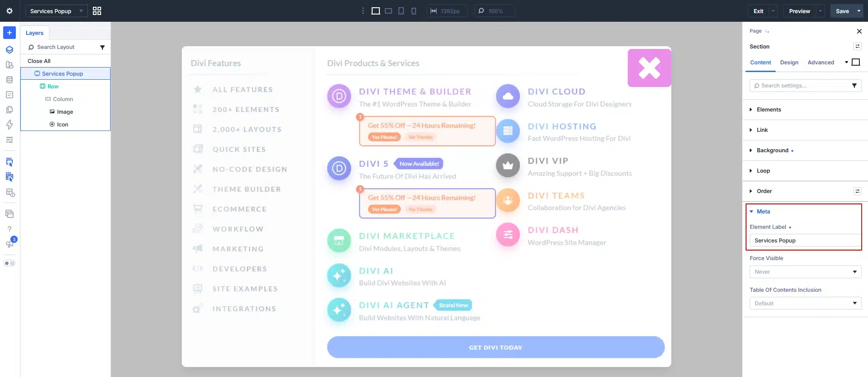868x377 pixels.
Task: Open the three-dot options in top bar
Action: (363, 11)
